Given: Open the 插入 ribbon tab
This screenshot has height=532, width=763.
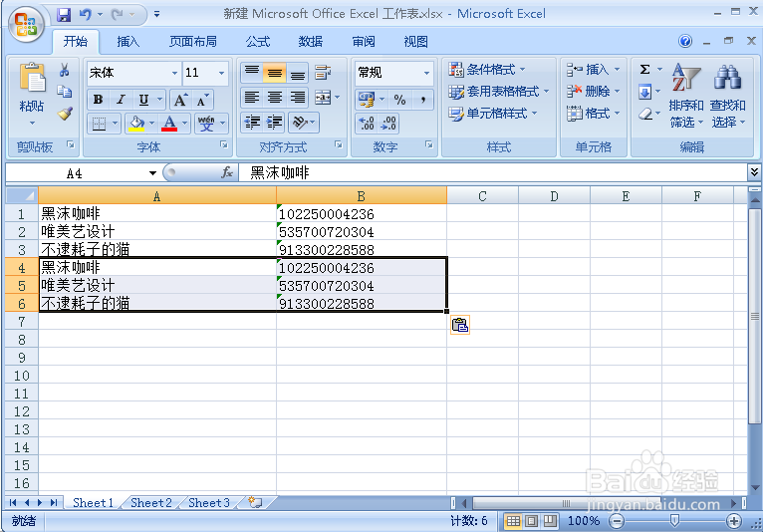Looking at the screenshot, I should (x=127, y=42).
